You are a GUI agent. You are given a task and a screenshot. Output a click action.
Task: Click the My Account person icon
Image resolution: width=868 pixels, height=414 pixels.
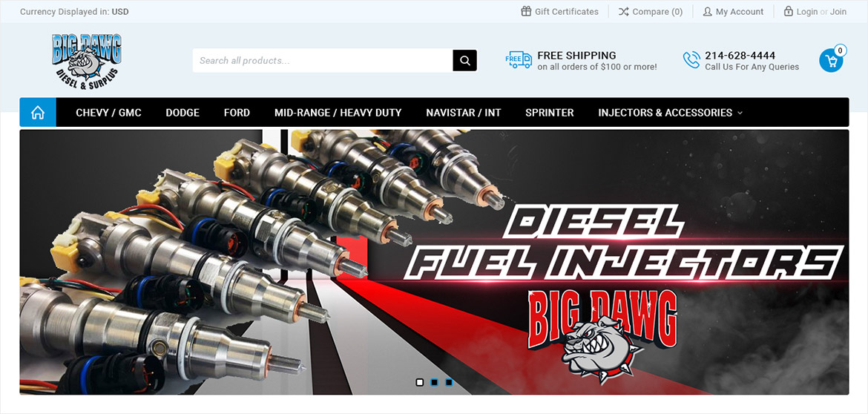(708, 12)
